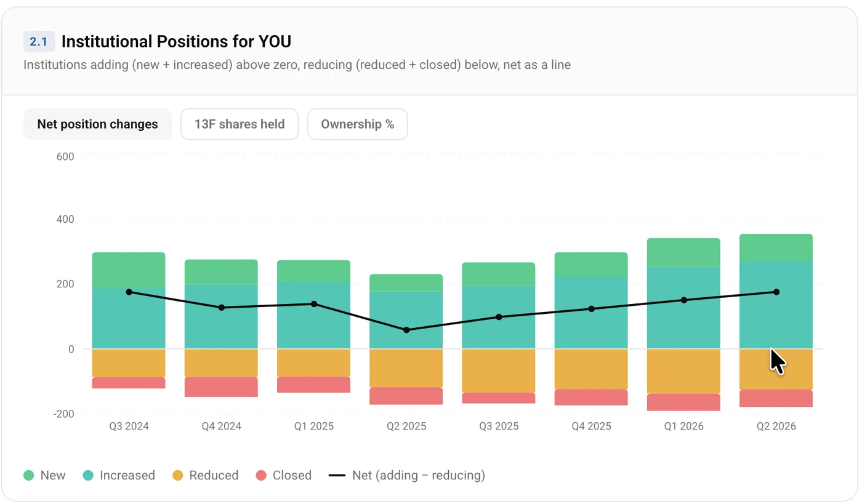The image size is (862, 504).
Task: Click the Q1 2026 axis label
Action: click(x=683, y=426)
